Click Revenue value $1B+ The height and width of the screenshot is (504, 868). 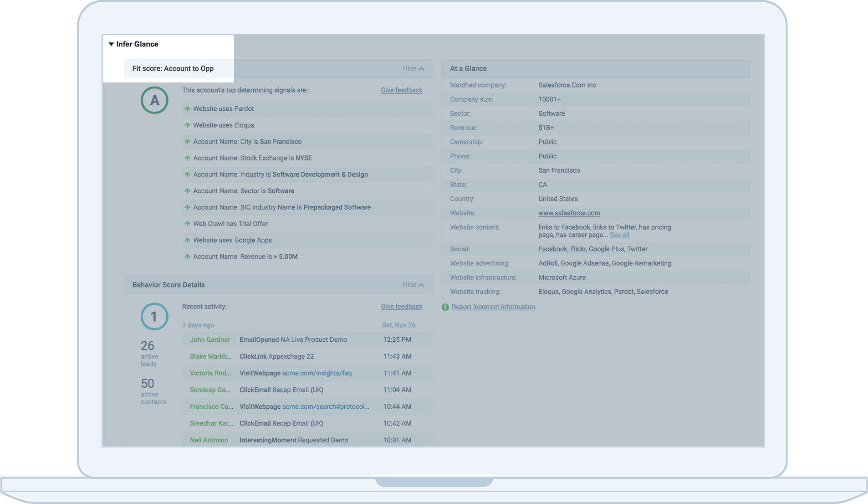[x=546, y=128]
